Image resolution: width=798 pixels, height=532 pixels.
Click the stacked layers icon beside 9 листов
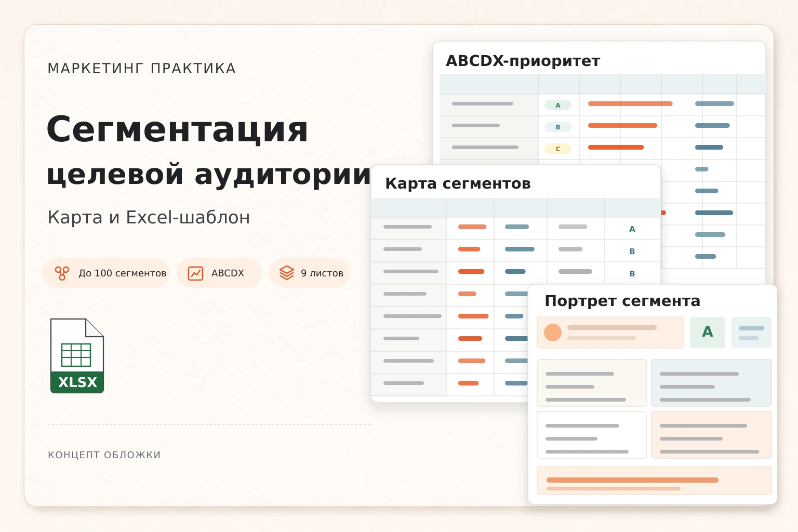(287, 273)
